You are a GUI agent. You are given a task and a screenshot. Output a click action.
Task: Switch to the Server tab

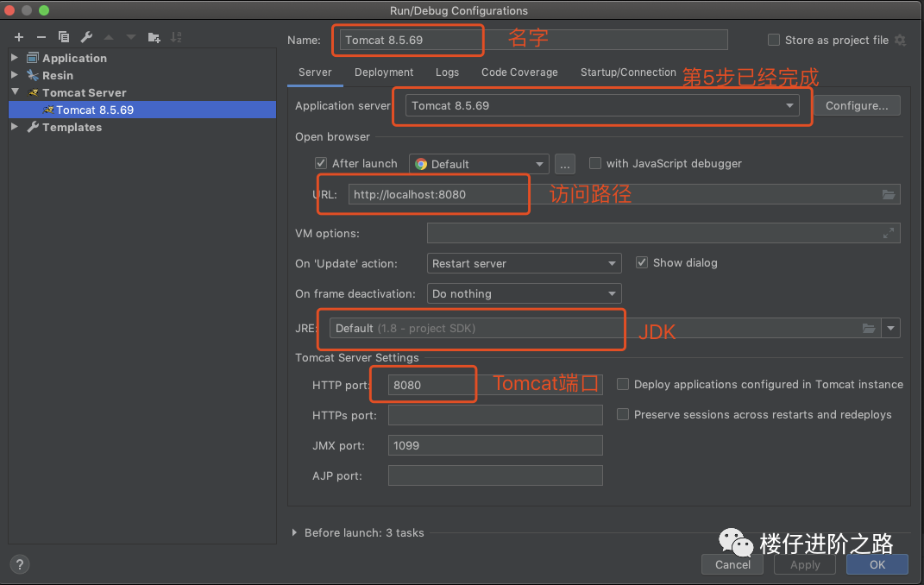click(x=315, y=72)
